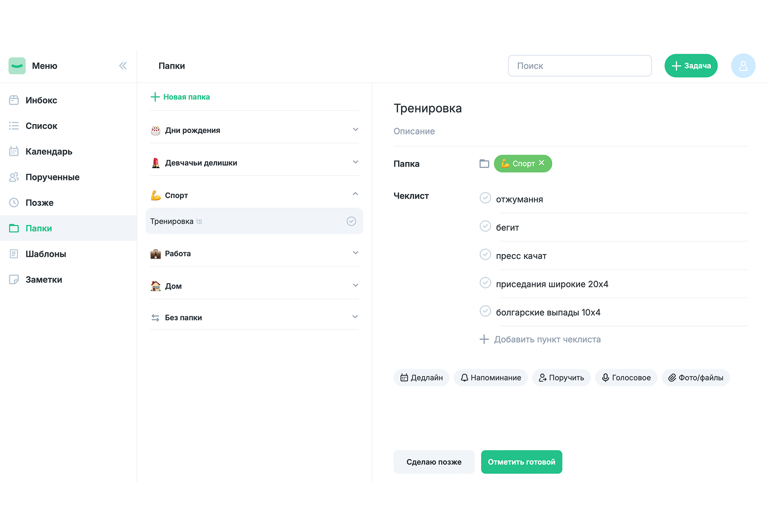Click the paperclip icon on Фото/файлы
The image size is (769, 532).
click(671, 377)
